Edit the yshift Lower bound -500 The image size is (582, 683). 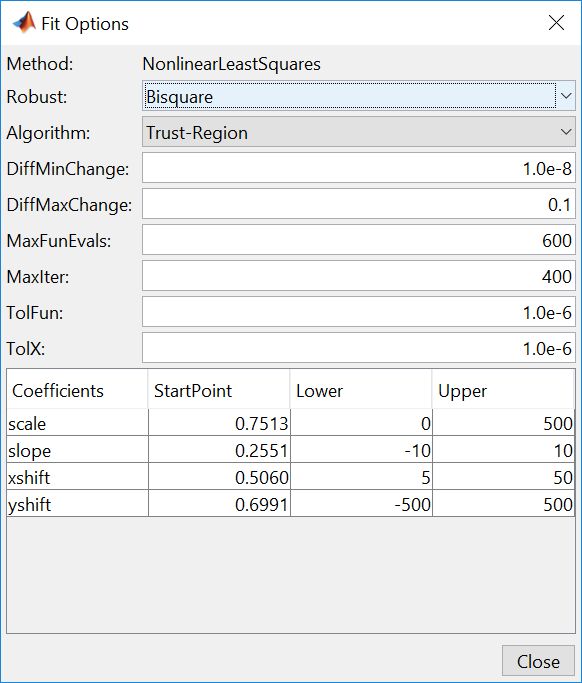tap(361, 504)
